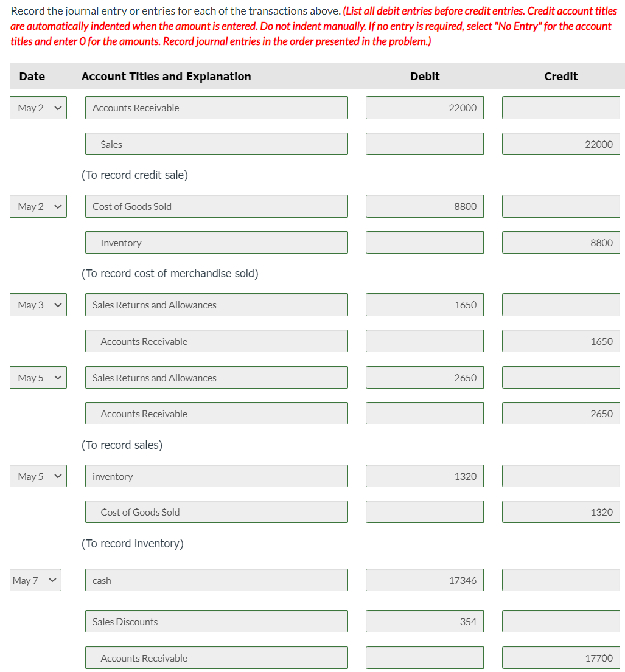The width and height of the screenshot is (625, 672).
Task: Select the Sales Returns and Allowances field
Action: [x=216, y=304]
